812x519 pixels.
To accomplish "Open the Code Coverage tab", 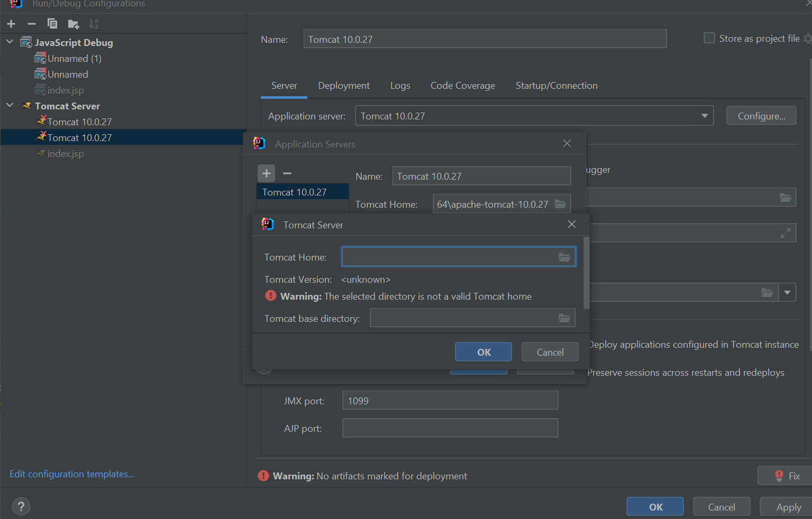I will [463, 86].
